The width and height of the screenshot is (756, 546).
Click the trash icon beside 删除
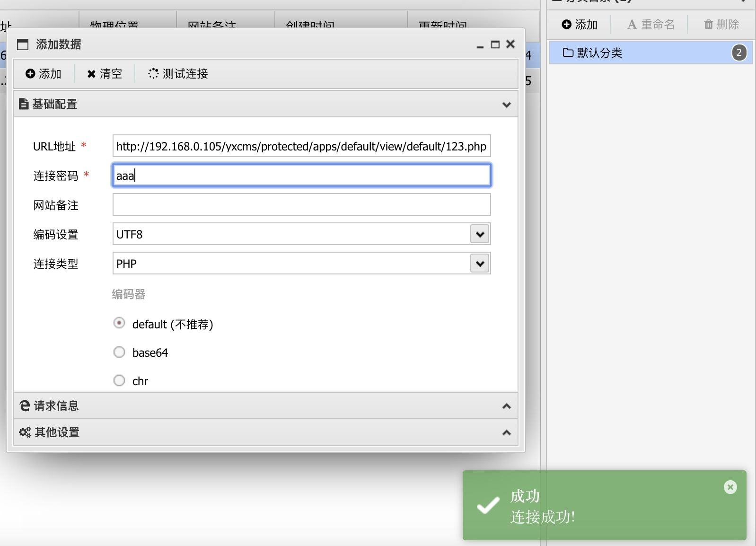(708, 25)
